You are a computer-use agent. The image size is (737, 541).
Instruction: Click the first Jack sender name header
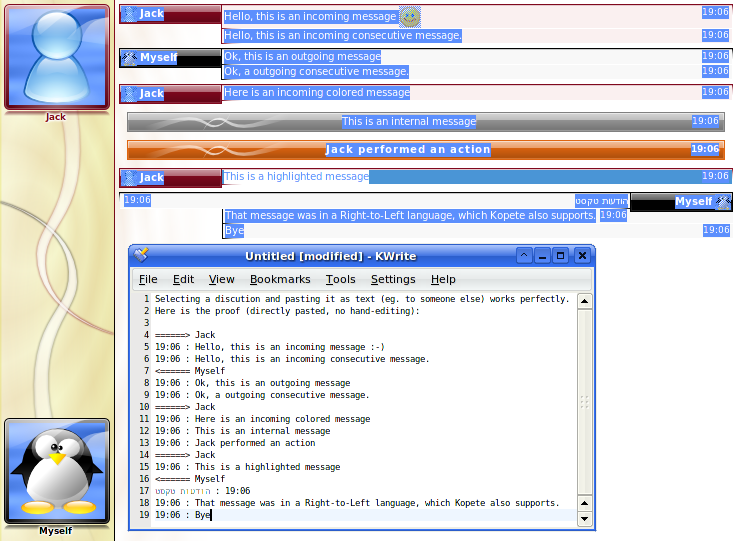click(x=170, y=14)
